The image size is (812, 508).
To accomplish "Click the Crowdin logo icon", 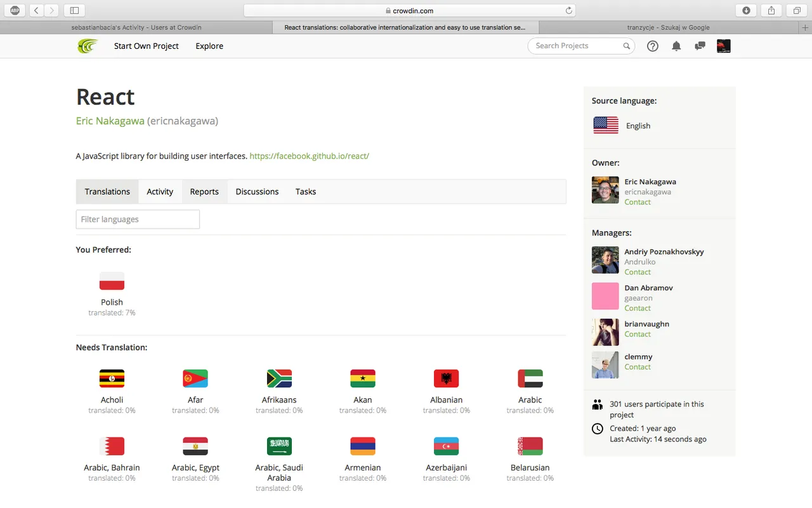I will (x=88, y=46).
